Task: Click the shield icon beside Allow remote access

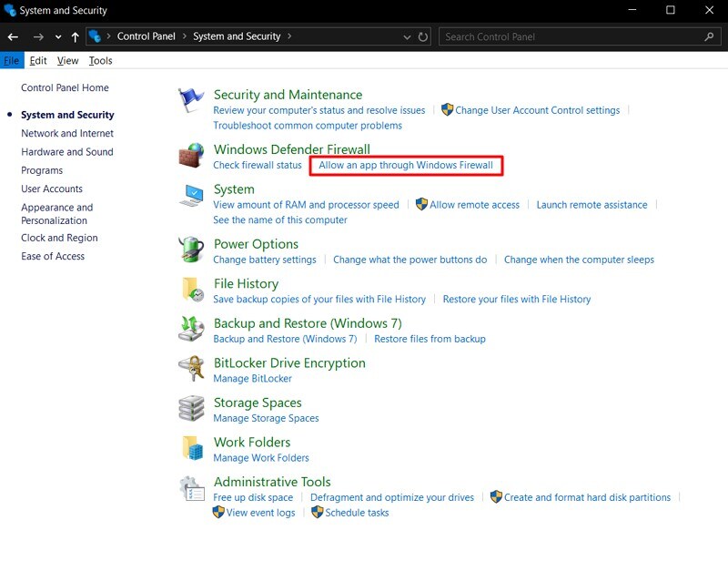Action: point(421,204)
